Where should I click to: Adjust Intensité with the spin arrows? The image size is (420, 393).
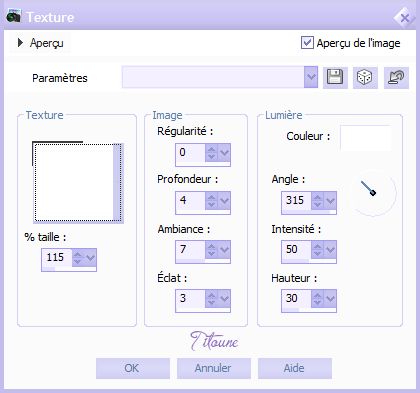pyautogui.click(x=317, y=250)
